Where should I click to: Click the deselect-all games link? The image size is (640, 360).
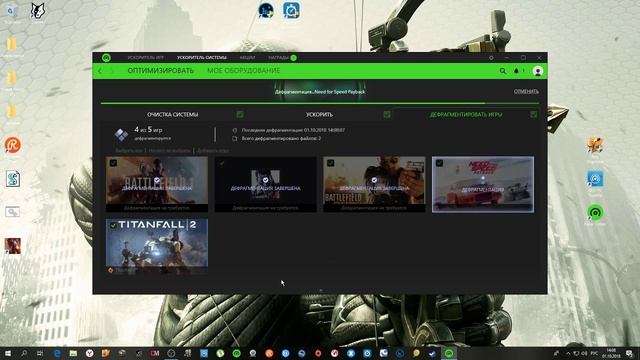coord(169,151)
